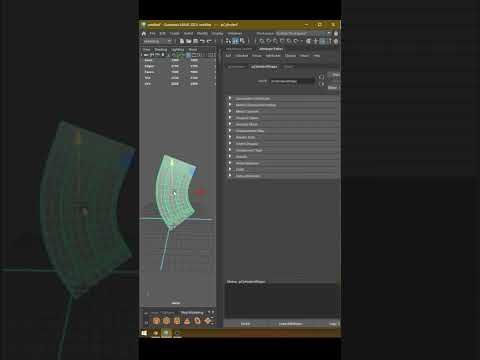Click the Home icon left of File

pos(144,34)
